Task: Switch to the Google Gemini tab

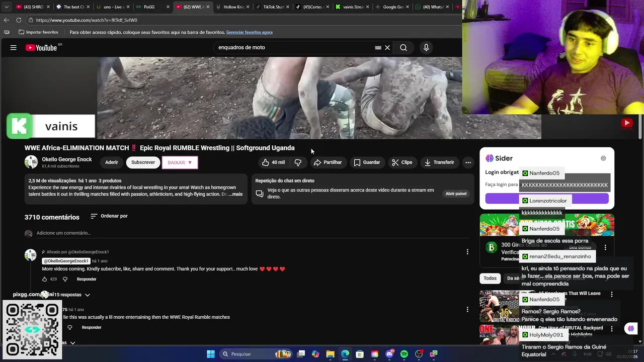Action: coord(391,7)
